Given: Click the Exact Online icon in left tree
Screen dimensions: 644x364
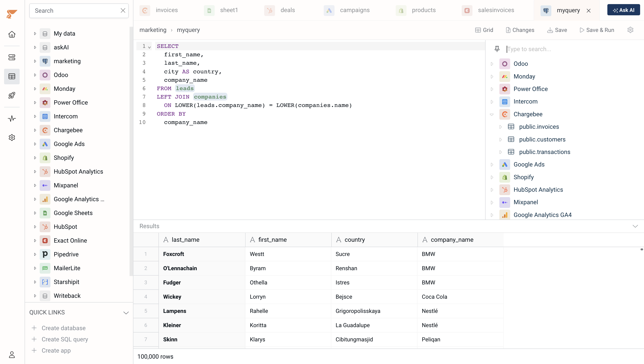Looking at the screenshot, I should [x=45, y=240].
